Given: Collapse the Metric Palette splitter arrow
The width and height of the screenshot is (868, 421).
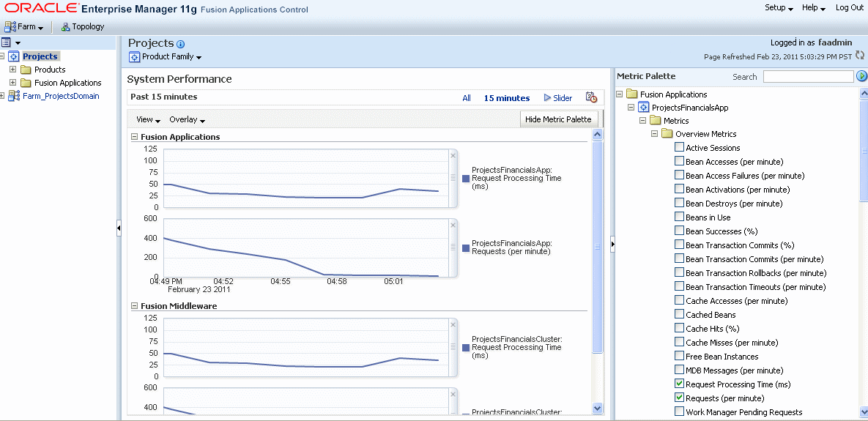Looking at the screenshot, I should click(613, 243).
